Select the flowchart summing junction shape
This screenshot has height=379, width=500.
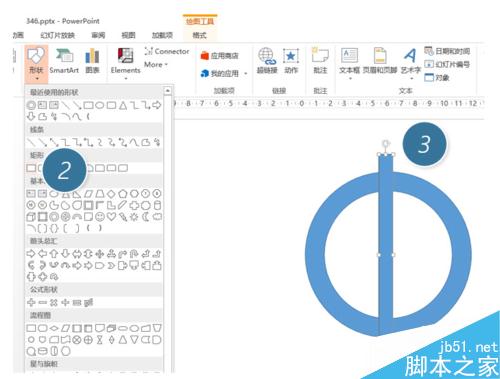[77, 340]
